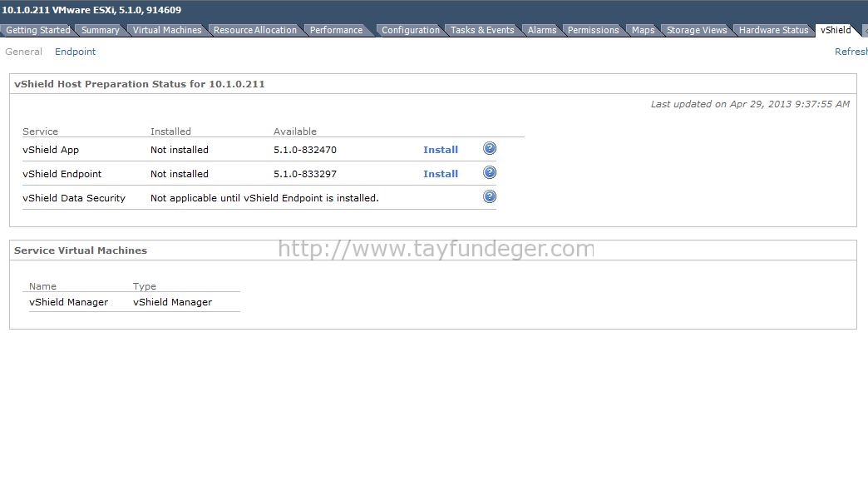The width and height of the screenshot is (868, 496).
Task: Install the vShield App service
Action: pos(441,150)
